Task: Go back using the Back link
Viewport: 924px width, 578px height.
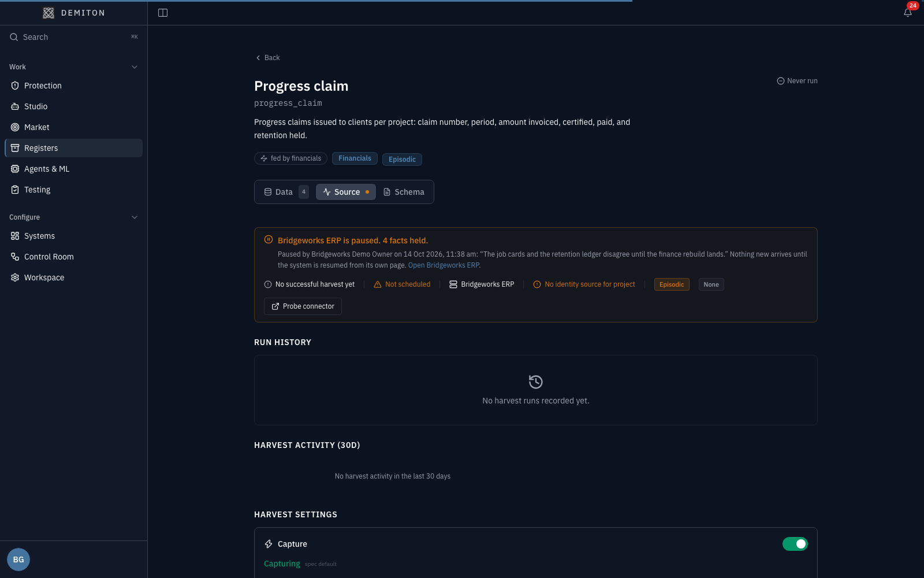Action: pos(267,58)
